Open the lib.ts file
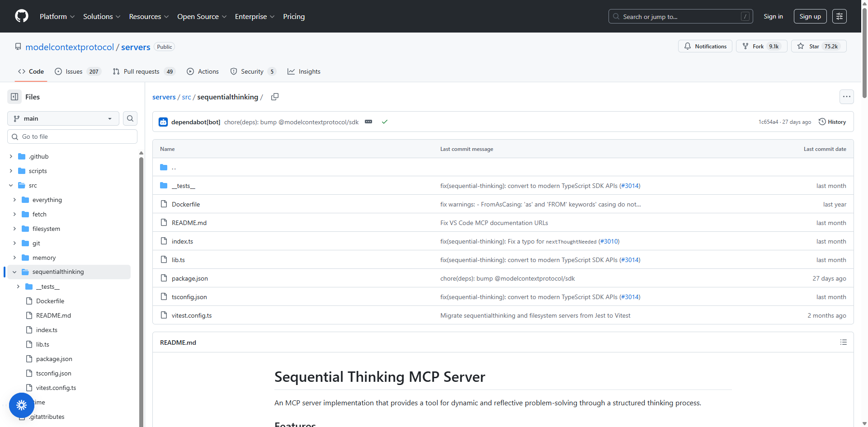 178,259
